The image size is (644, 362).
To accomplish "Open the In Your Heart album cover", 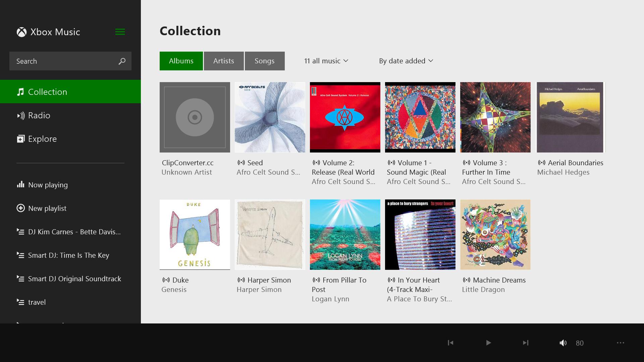I will pyautogui.click(x=420, y=235).
